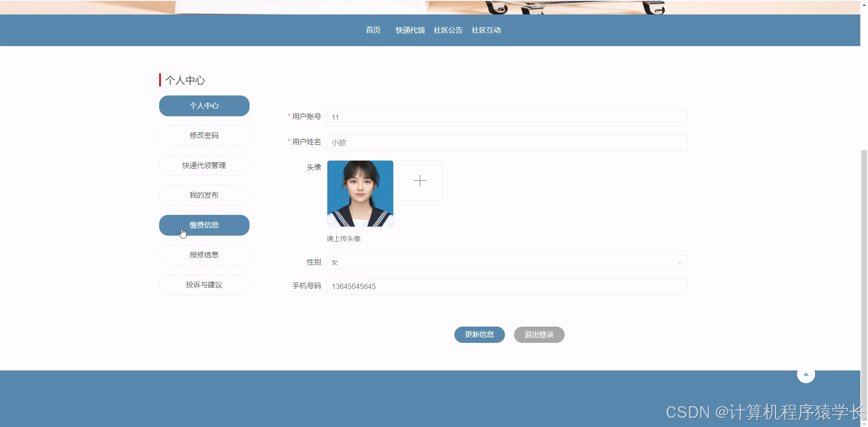Open 快递代领管理 from the sidebar
868x427 pixels.
click(x=204, y=165)
